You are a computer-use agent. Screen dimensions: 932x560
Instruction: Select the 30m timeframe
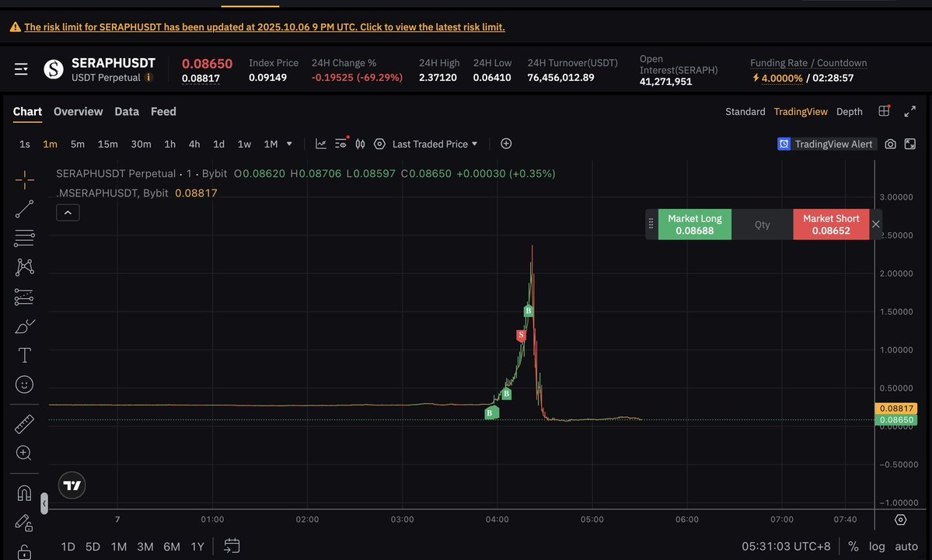[141, 144]
